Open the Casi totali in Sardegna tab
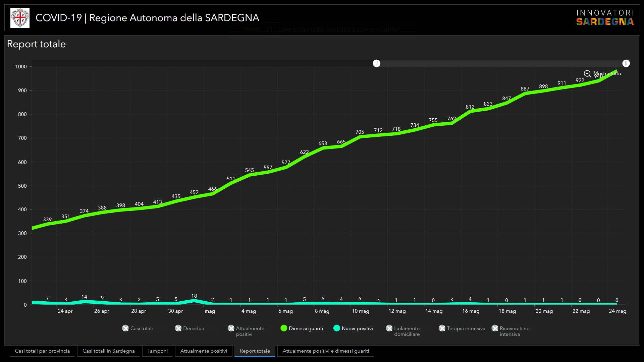This screenshot has width=644, height=362. tap(108, 351)
